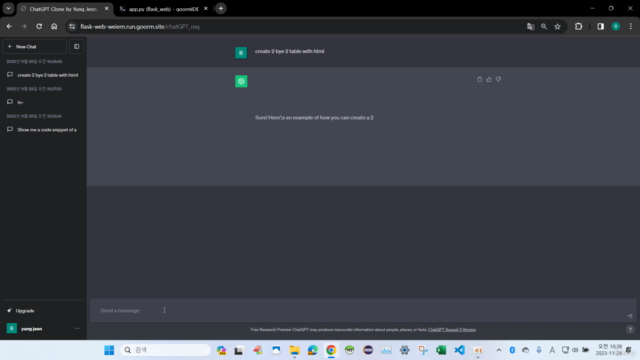Open File Explorer from taskbar
This screenshot has width=640, height=360.
tap(294, 350)
